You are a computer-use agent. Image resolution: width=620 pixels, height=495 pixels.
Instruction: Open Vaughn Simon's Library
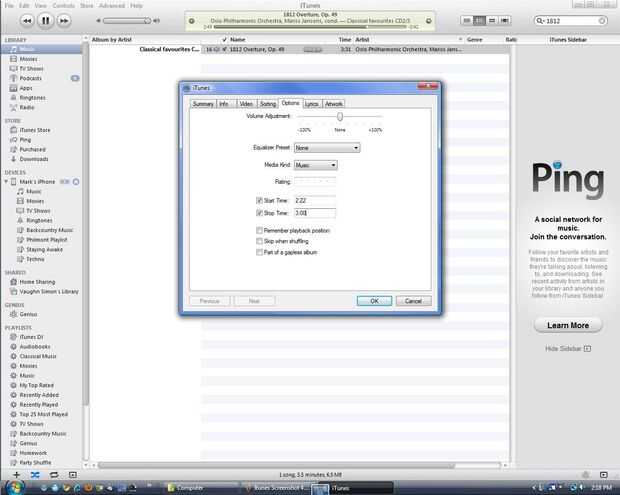[49, 291]
